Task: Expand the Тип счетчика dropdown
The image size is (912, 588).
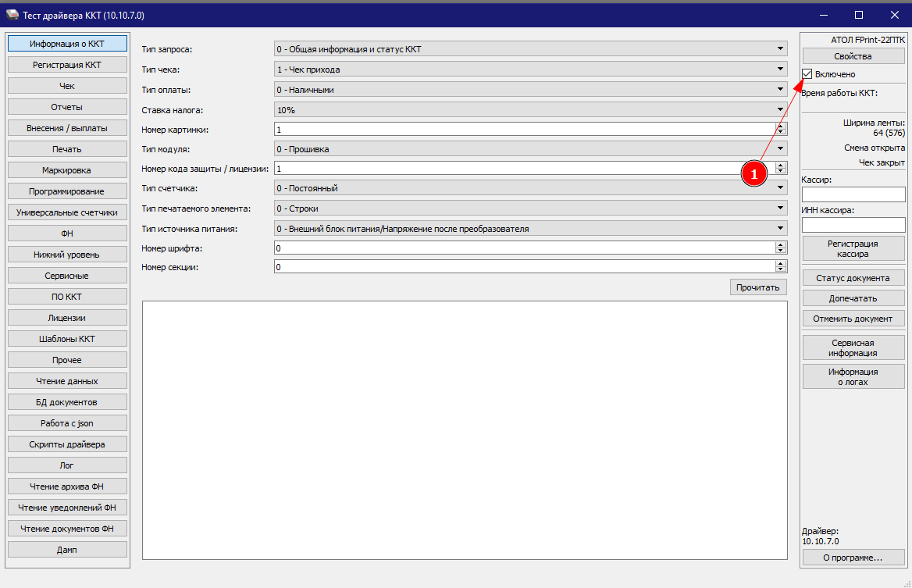Action: pyautogui.click(x=530, y=188)
